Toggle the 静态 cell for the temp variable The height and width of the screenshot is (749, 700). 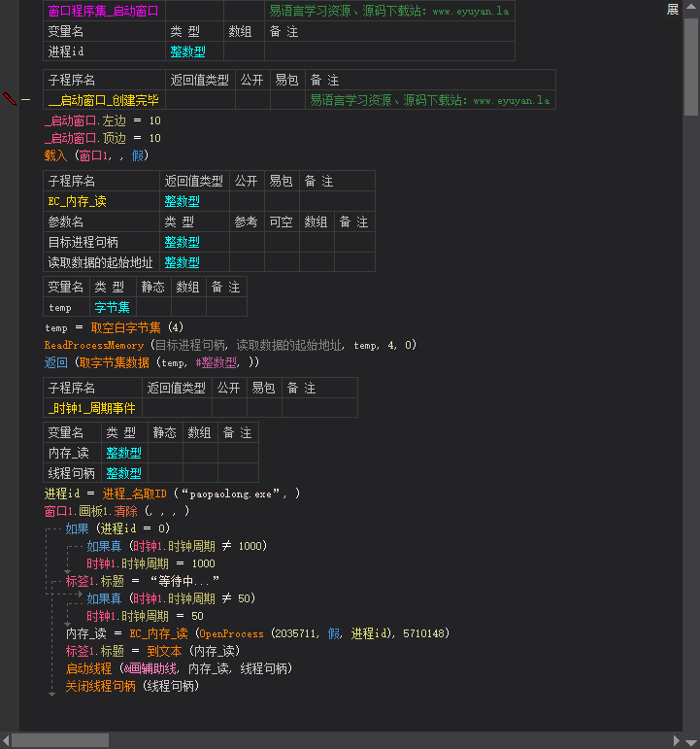coord(153,307)
